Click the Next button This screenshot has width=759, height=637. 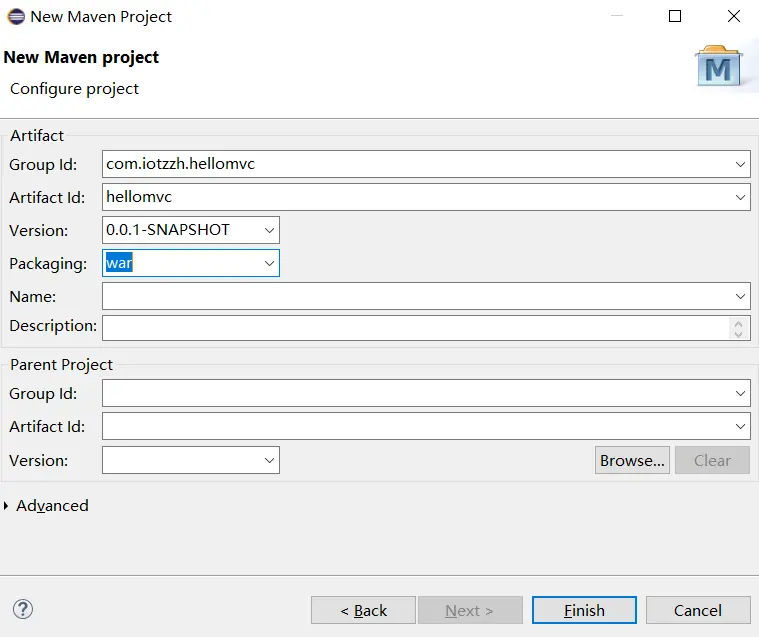click(x=470, y=610)
